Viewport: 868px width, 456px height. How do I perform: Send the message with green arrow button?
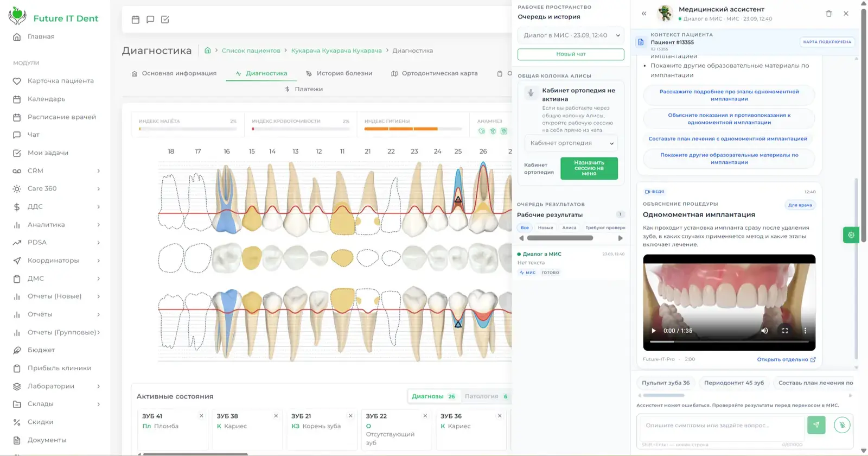coord(816,425)
